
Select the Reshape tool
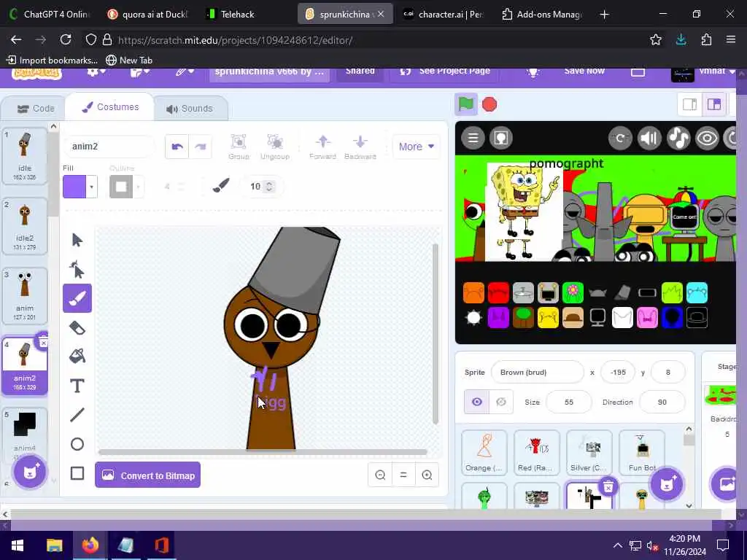(x=77, y=269)
